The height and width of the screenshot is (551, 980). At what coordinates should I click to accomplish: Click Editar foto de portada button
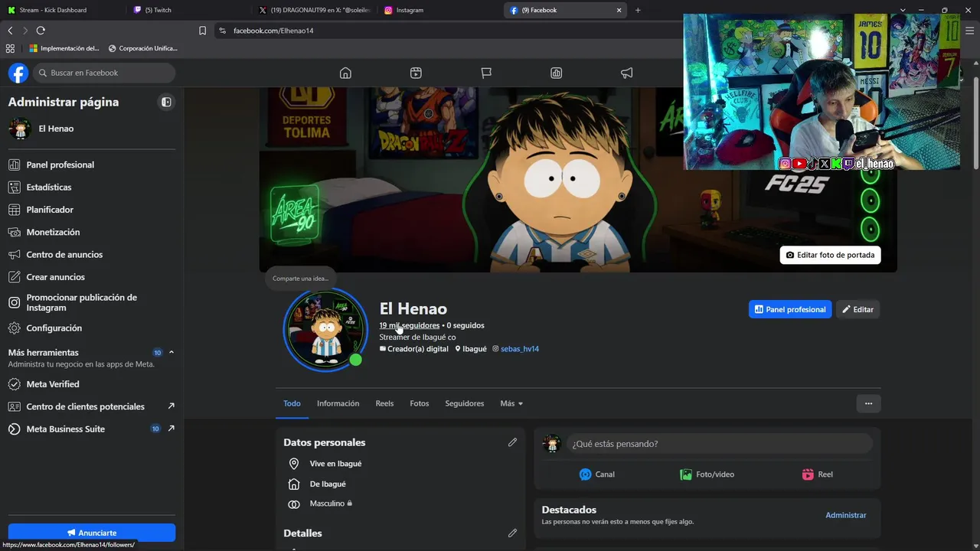coord(831,255)
